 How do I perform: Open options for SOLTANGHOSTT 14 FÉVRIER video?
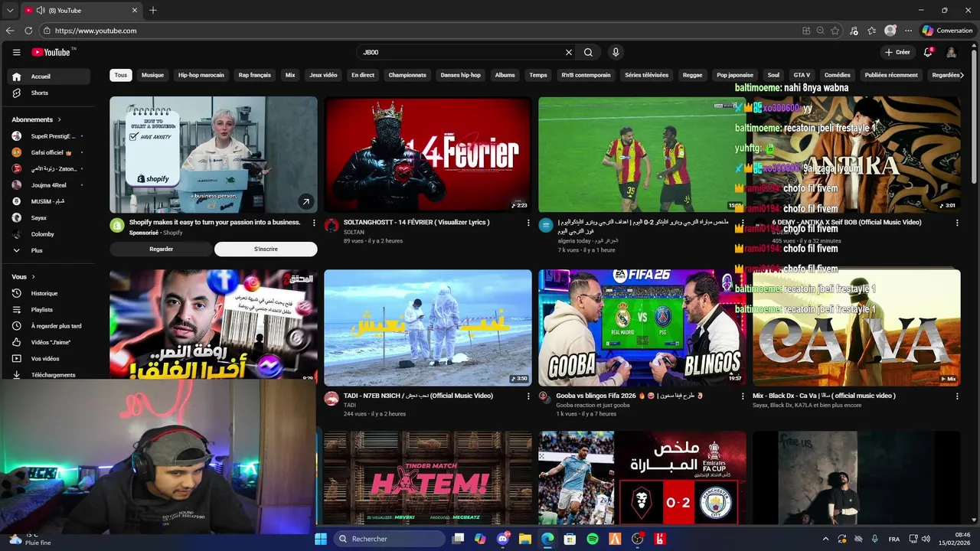(528, 223)
